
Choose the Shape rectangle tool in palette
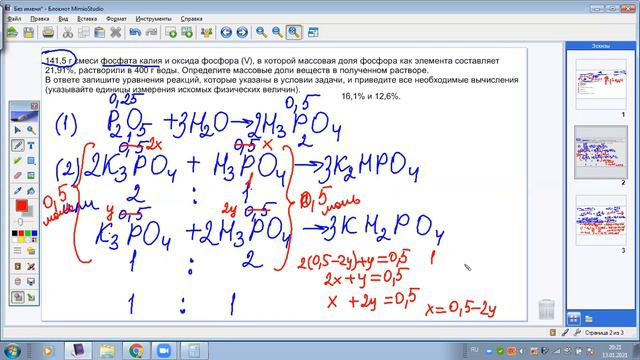(x=31, y=160)
